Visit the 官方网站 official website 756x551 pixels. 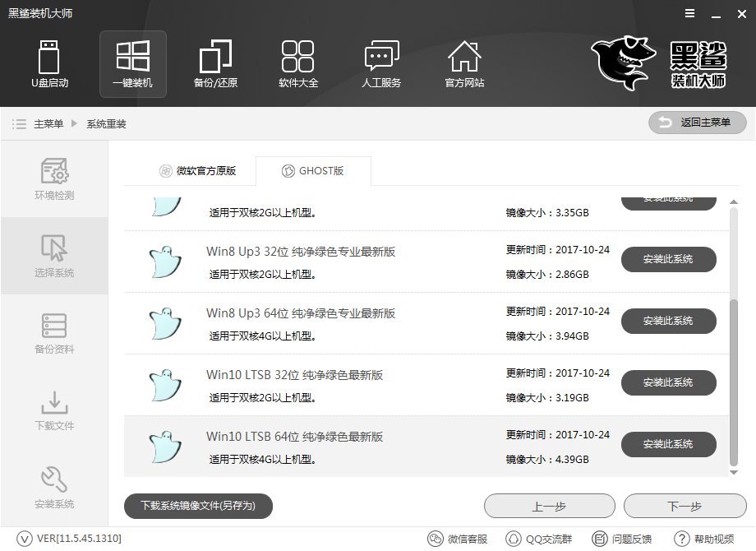[464, 64]
